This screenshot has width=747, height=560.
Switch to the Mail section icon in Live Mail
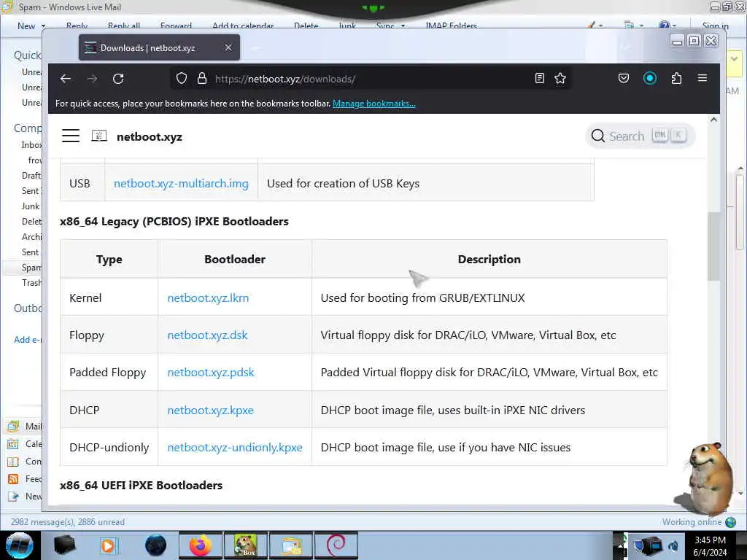pos(13,426)
